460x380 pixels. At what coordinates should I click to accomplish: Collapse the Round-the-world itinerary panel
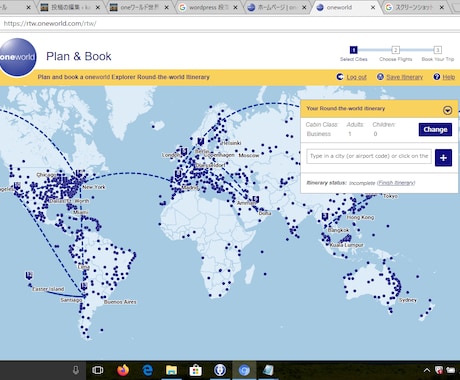click(x=448, y=110)
